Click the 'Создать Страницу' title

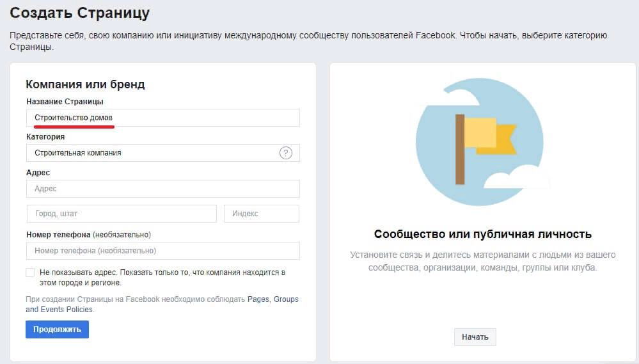pos(80,13)
